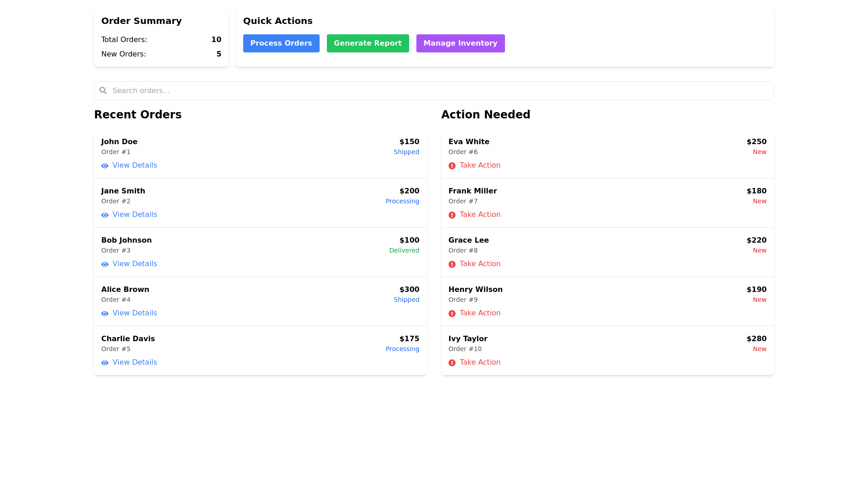Screen dimensions: 868x488
Task: Click the Delivered status for Bob Johnson
Action: [x=404, y=250]
